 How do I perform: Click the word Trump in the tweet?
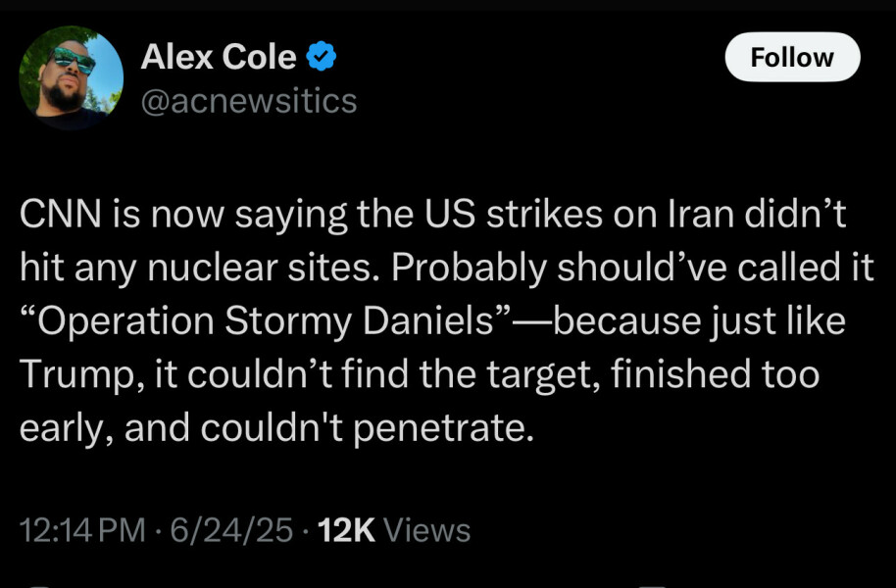pyautogui.click(x=73, y=375)
